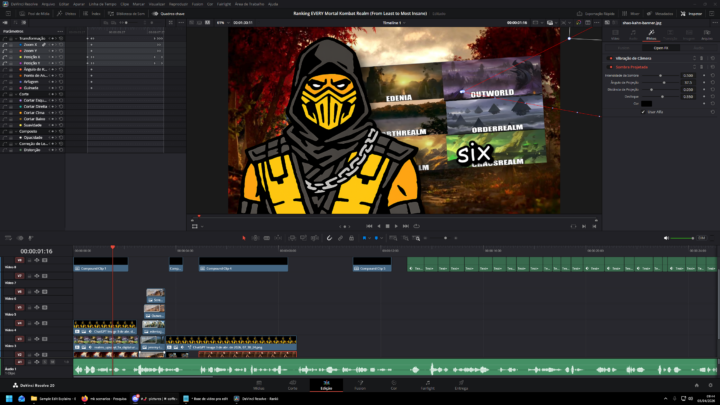Open the blue flag color dropdown arrow
The width and height of the screenshot is (720, 405).
pyautogui.click(x=369, y=238)
